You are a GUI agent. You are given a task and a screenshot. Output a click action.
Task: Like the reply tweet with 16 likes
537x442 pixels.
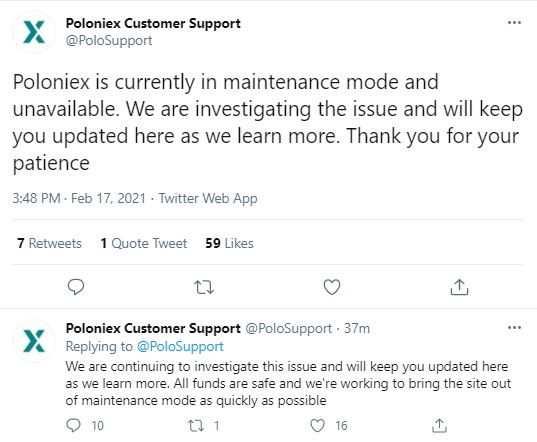[x=317, y=426]
